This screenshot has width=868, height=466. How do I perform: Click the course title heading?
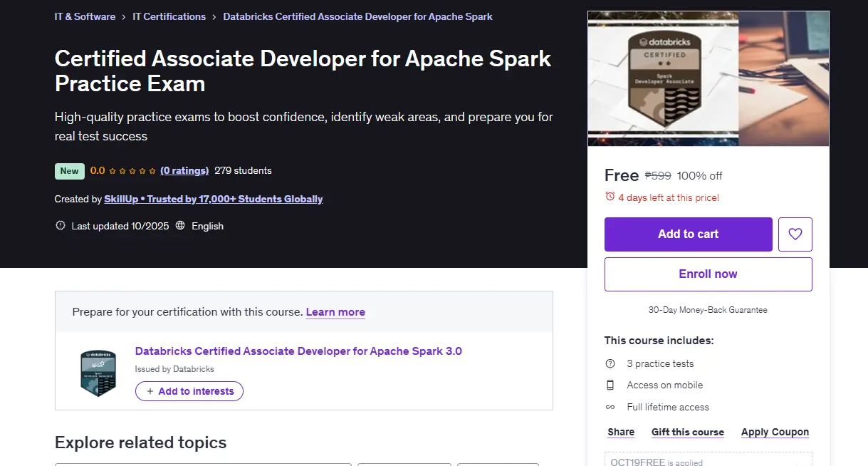pyautogui.click(x=303, y=71)
